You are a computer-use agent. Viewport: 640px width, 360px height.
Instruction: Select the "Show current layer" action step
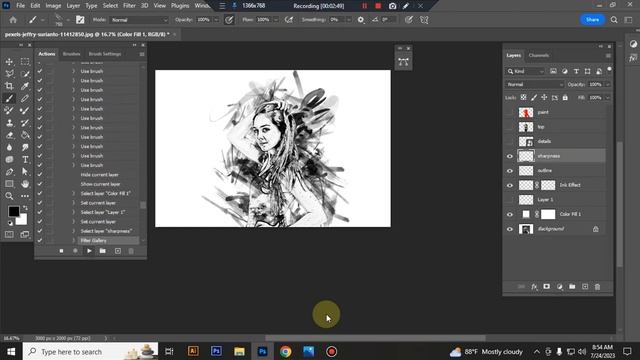pyautogui.click(x=100, y=184)
